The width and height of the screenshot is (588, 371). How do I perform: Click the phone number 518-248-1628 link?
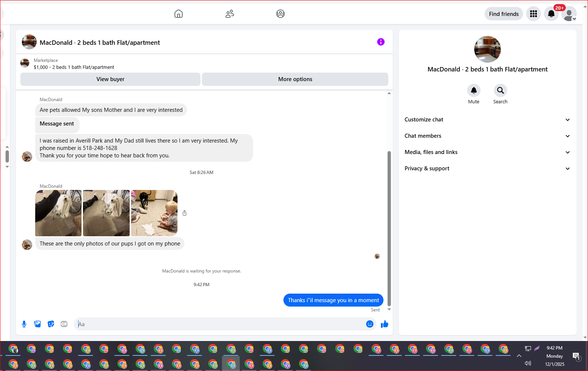coord(100,148)
